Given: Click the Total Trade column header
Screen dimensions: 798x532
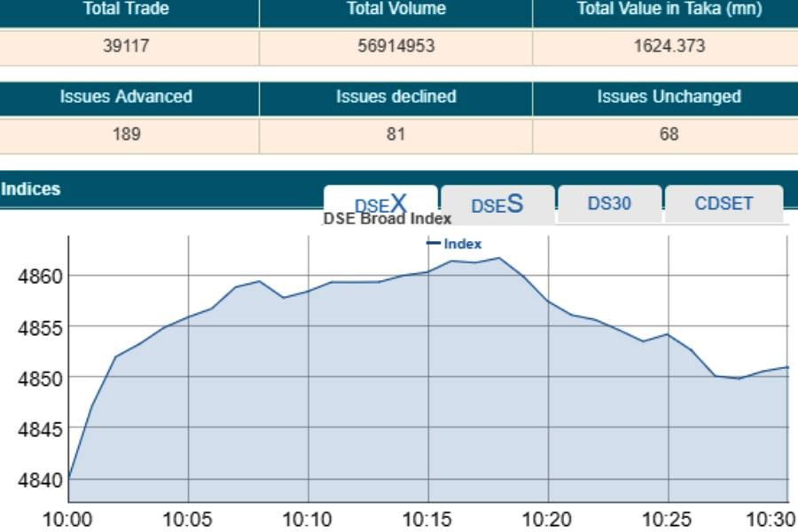Looking at the screenshot, I should 126,9.
